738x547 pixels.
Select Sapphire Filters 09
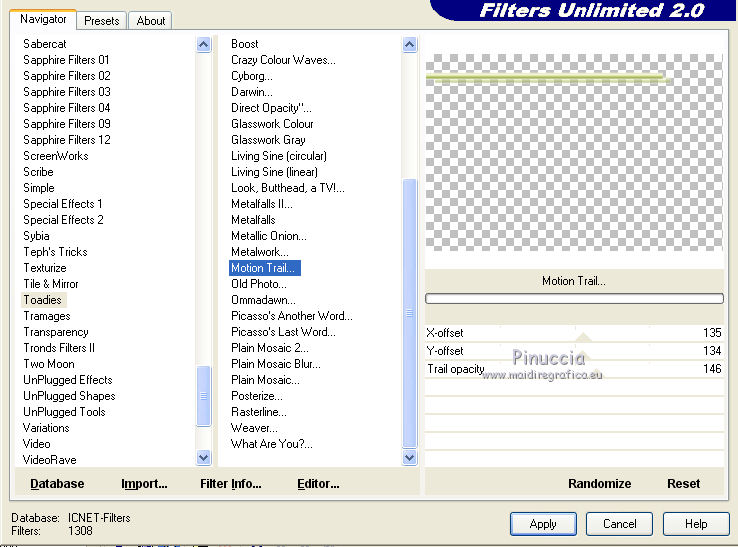pos(67,124)
